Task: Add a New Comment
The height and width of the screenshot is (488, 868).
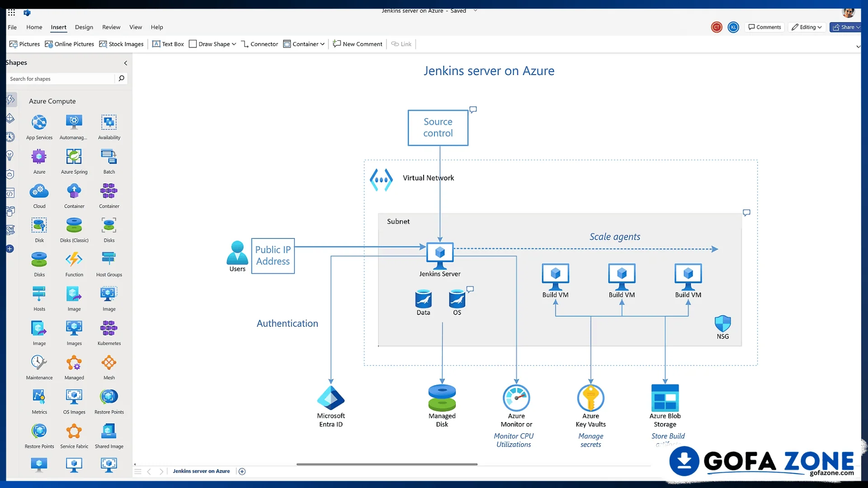Action: coord(358,44)
